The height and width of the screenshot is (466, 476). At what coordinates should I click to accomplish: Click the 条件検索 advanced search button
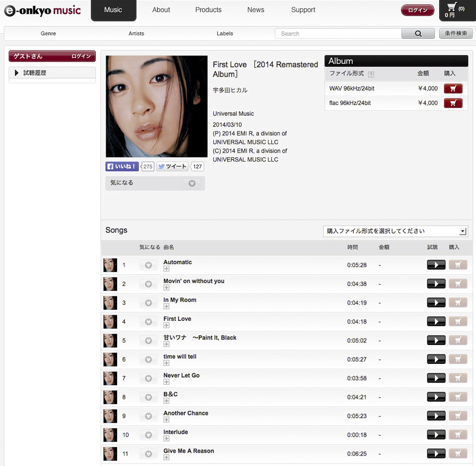pyautogui.click(x=456, y=33)
